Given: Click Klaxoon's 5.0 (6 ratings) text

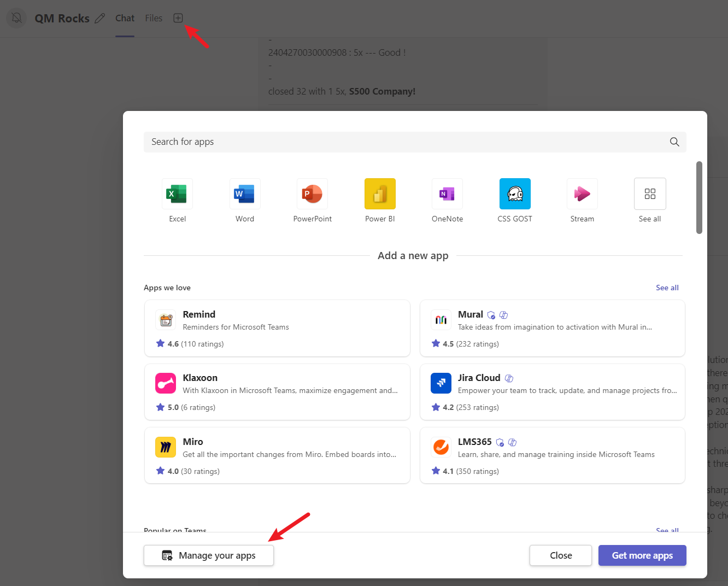Looking at the screenshot, I should [191, 407].
